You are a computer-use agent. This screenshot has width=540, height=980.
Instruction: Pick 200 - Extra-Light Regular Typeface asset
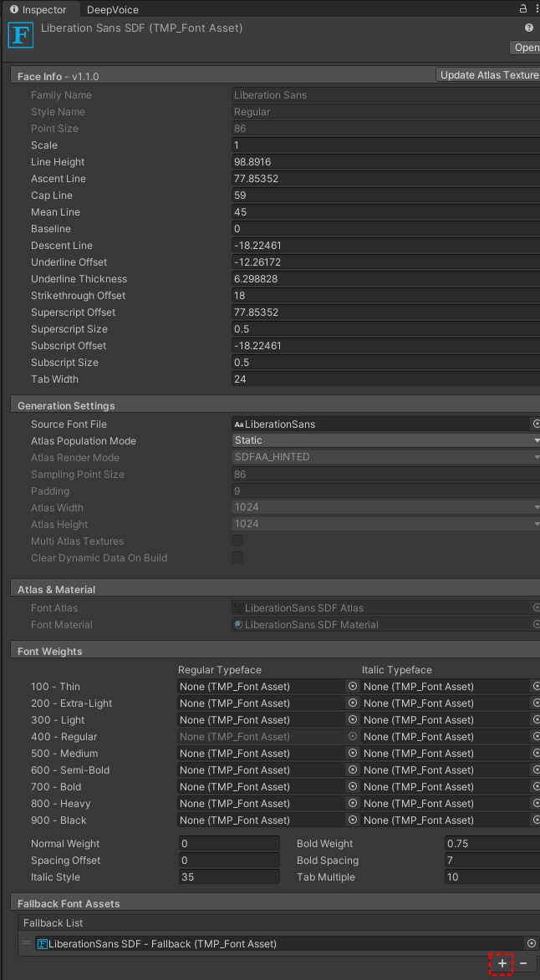[353, 703]
